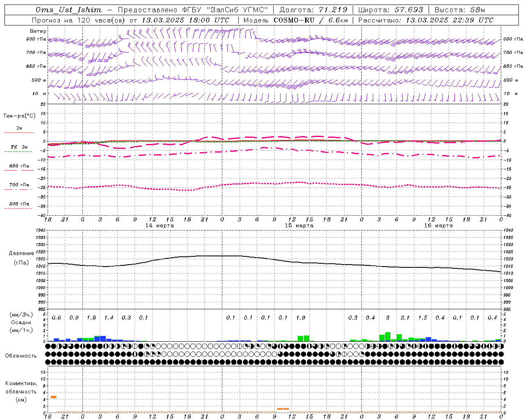Click the forecast start text 13.03.2025 18:00 UTC
Screen dimensions: 525x420
click(185, 20)
